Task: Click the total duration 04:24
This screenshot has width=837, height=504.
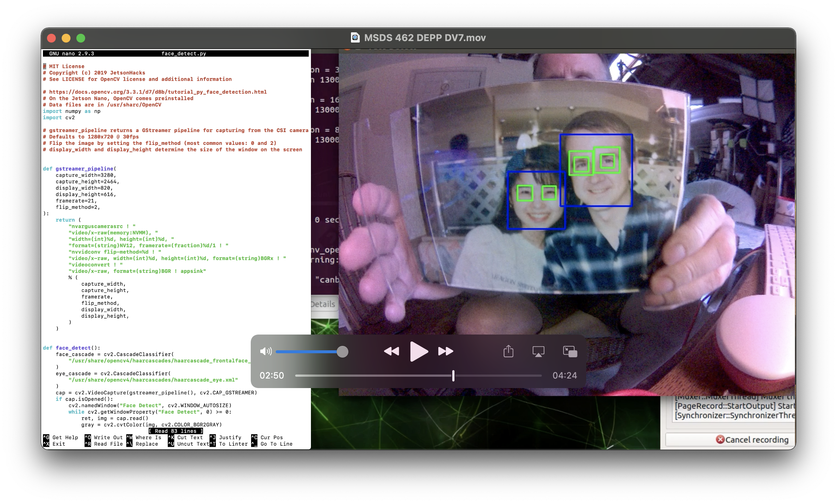Action: pos(565,376)
